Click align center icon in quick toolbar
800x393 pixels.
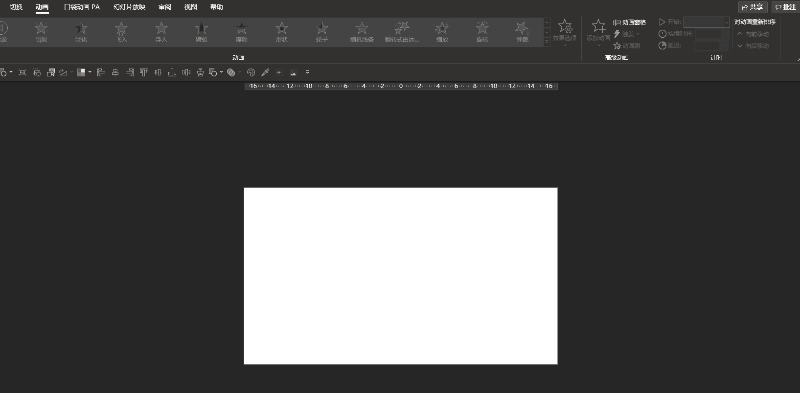[x=115, y=72]
